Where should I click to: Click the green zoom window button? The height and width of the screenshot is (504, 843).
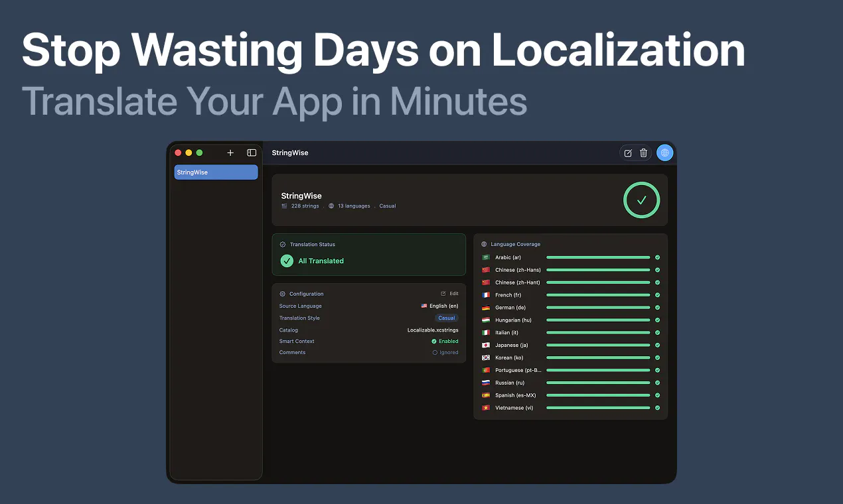coord(199,153)
